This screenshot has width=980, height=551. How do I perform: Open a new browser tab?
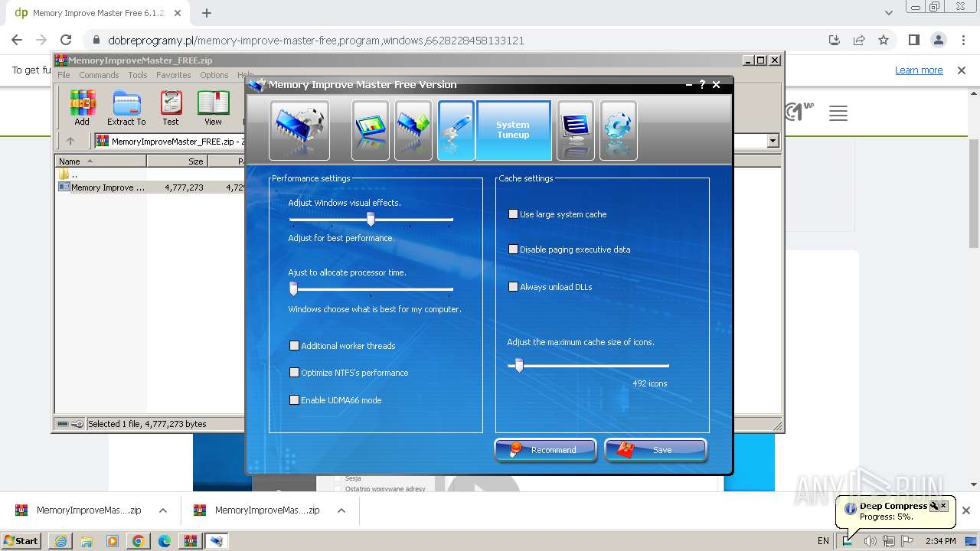pyautogui.click(x=207, y=13)
